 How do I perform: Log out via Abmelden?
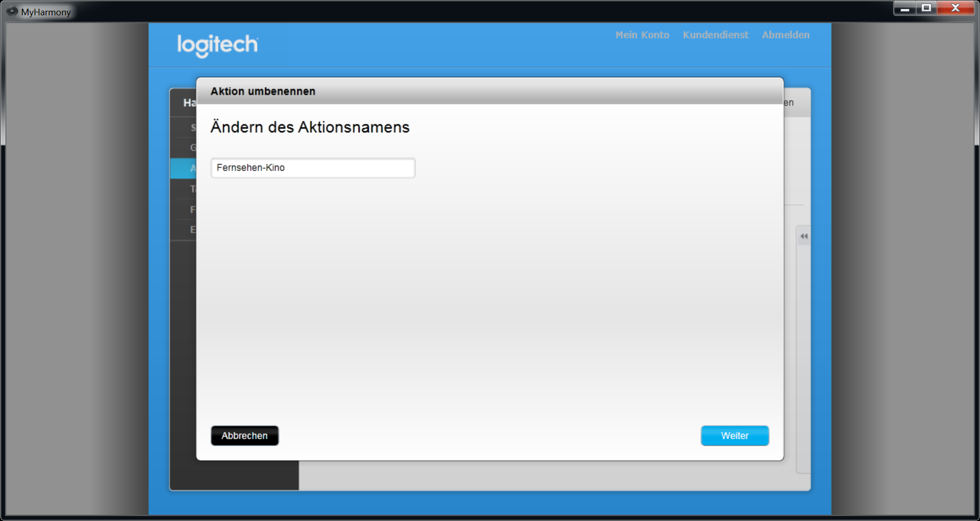coord(786,35)
